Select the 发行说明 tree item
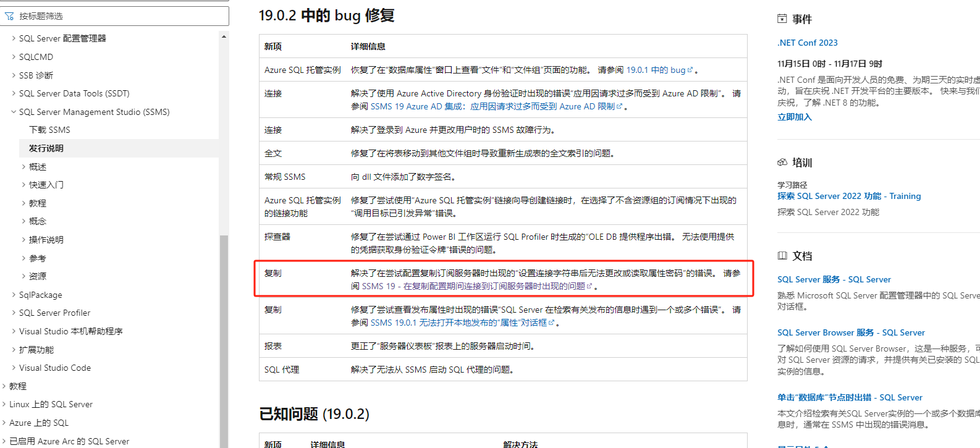Viewport: 980px width, 448px height. (x=46, y=148)
